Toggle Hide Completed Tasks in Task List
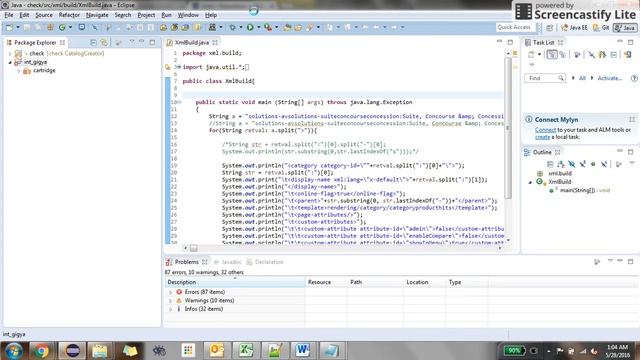Image resolution: width=640 pixels, height=360 pixels. [591, 55]
